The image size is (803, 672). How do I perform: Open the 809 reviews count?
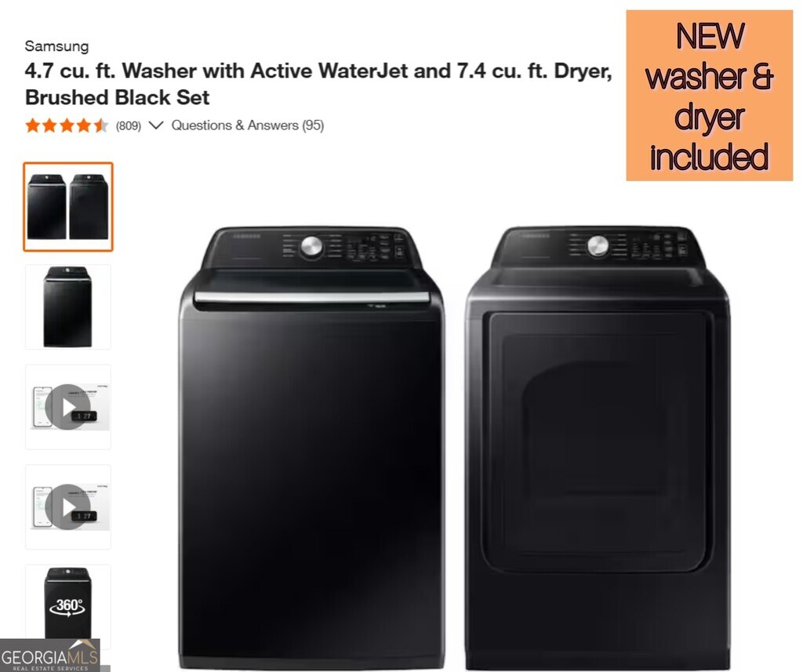(128, 125)
